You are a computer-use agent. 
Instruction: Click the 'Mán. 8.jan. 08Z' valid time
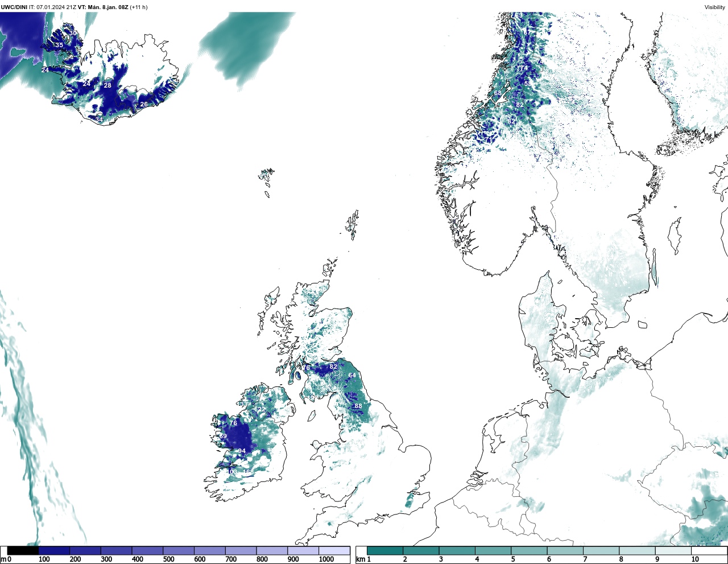point(108,7)
